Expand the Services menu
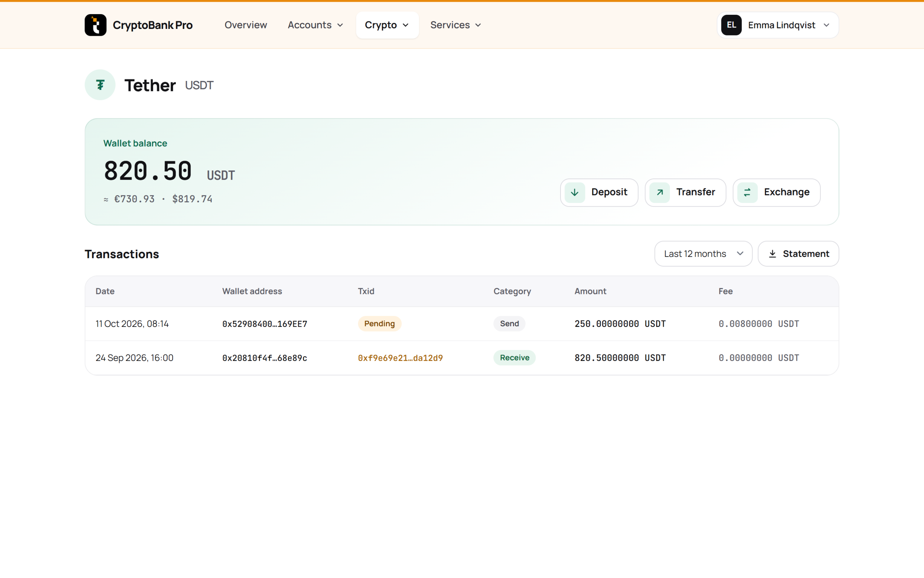This screenshot has width=924, height=578. point(456,25)
